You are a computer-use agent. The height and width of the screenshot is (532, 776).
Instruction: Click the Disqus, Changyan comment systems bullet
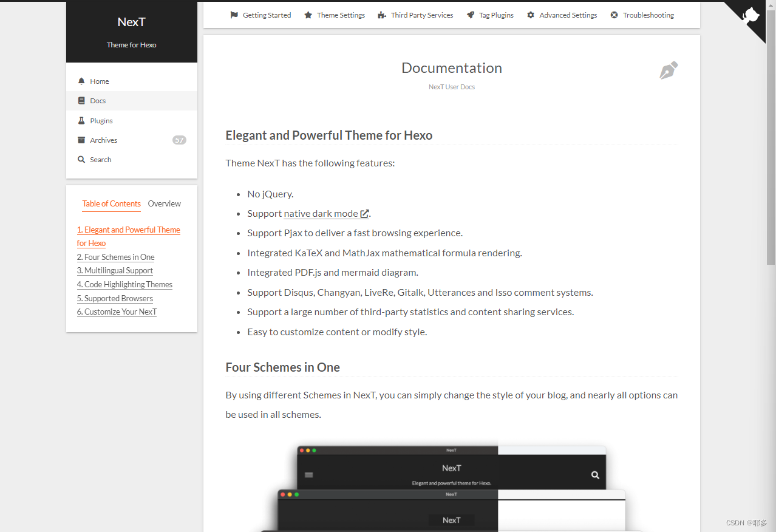[x=420, y=293]
